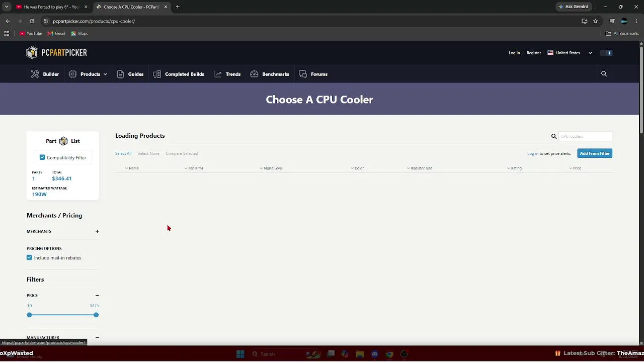The height and width of the screenshot is (362, 644).
Task: Click the 190W estimated wattage
Action: (39, 194)
